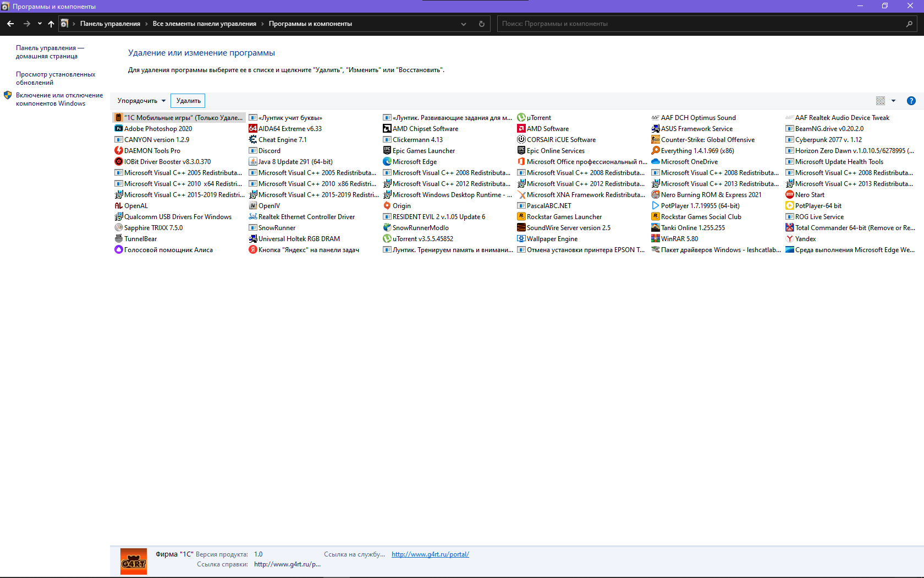Click the IObit Driver Booster icon
The image size is (924, 578).
(118, 162)
